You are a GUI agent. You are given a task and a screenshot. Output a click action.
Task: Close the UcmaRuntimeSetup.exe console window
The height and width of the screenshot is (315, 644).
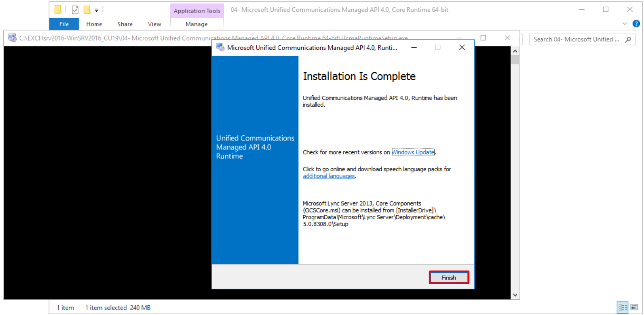[508, 38]
